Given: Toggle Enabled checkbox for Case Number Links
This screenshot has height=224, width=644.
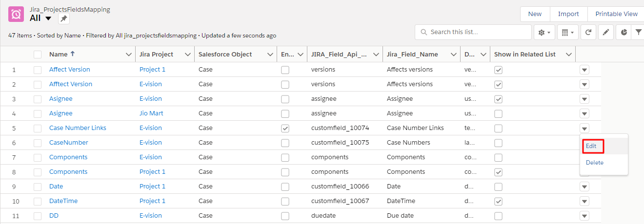Looking at the screenshot, I should coord(285,128).
